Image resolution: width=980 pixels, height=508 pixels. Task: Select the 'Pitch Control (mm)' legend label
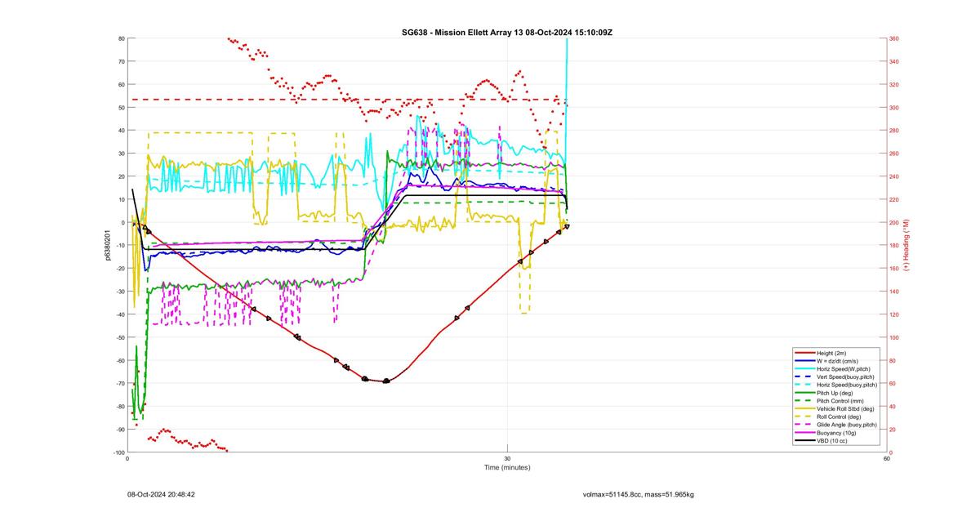(x=840, y=400)
